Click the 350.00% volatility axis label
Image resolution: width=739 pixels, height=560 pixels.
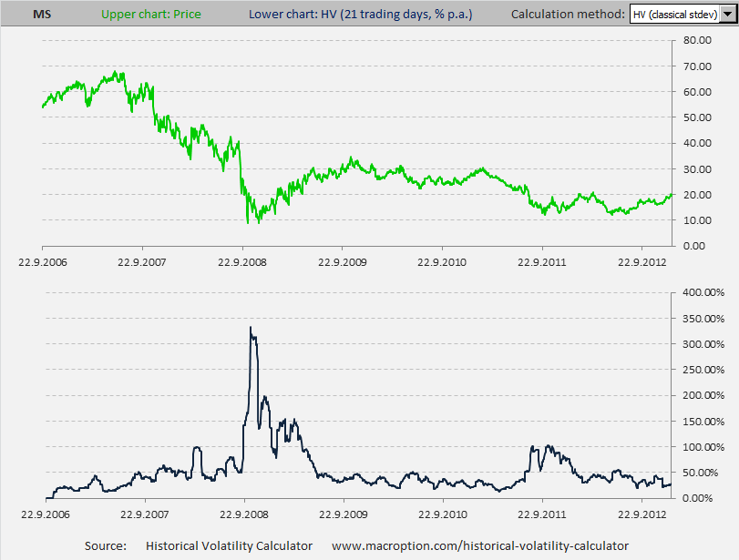703,319
